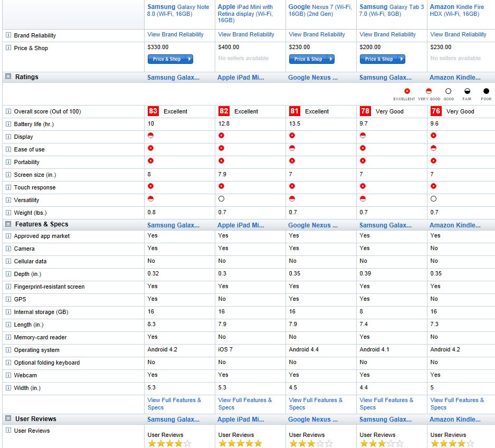495x448 pixels.
Task: Click info icon next to Battery life
Action: 8,124
